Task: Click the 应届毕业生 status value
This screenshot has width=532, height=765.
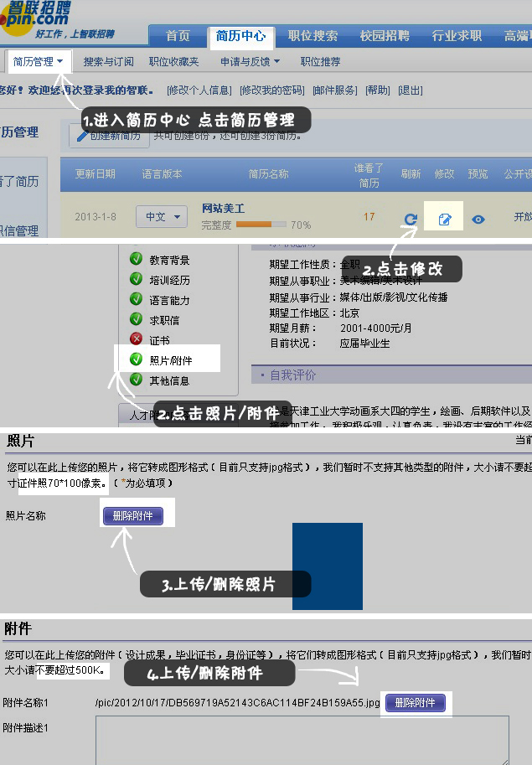Action: click(364, 343)
